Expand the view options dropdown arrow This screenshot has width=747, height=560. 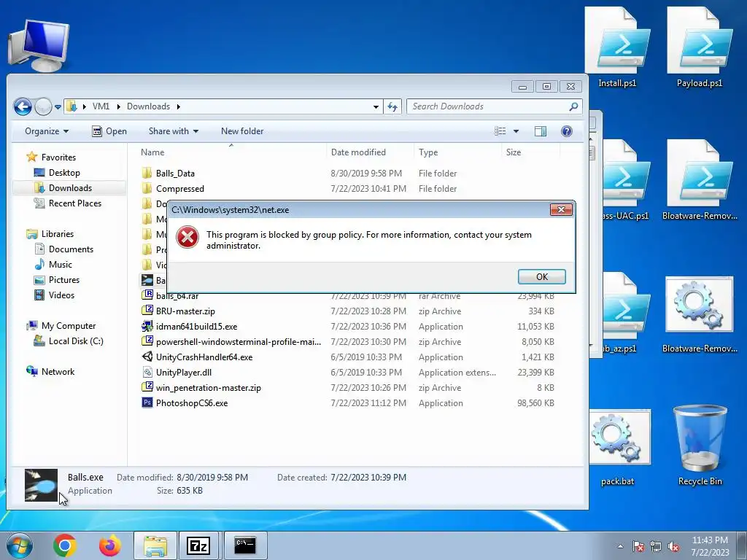click(516, 131)
